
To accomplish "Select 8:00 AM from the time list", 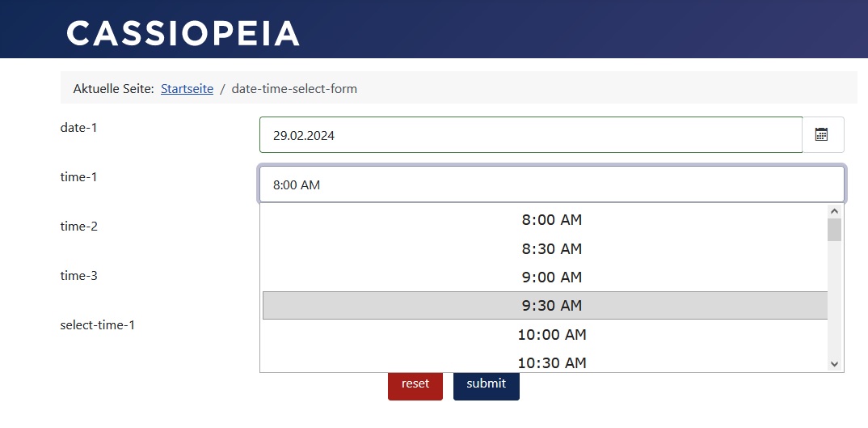I will pyautogui.click(x=551, y=220).
